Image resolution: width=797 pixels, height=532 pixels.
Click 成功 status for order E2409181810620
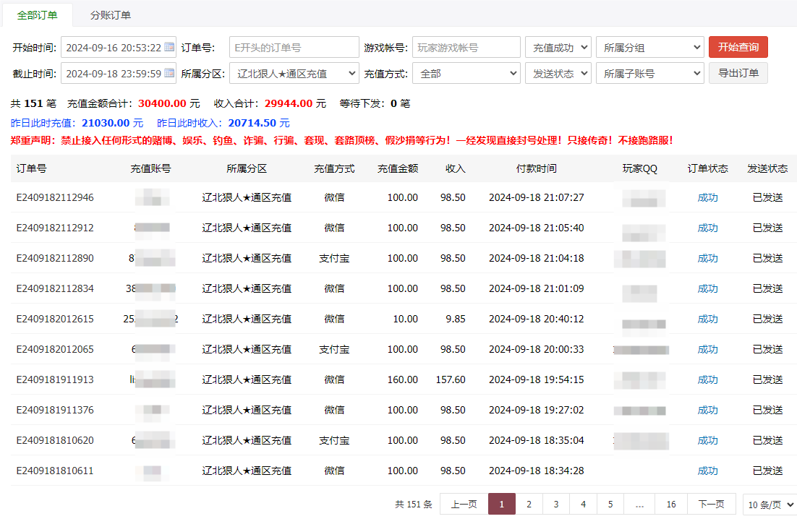click(x=707, y=440)
